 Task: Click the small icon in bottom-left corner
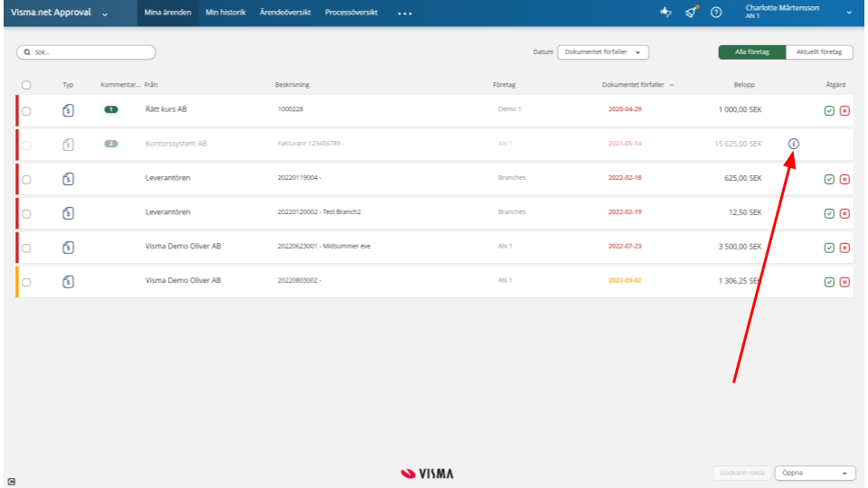tap(12, 482)
